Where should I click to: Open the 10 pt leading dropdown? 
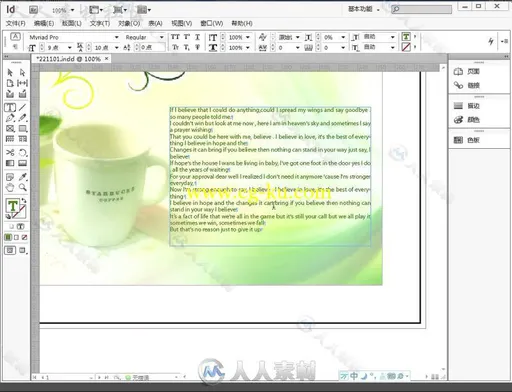[x=116, y=48]
